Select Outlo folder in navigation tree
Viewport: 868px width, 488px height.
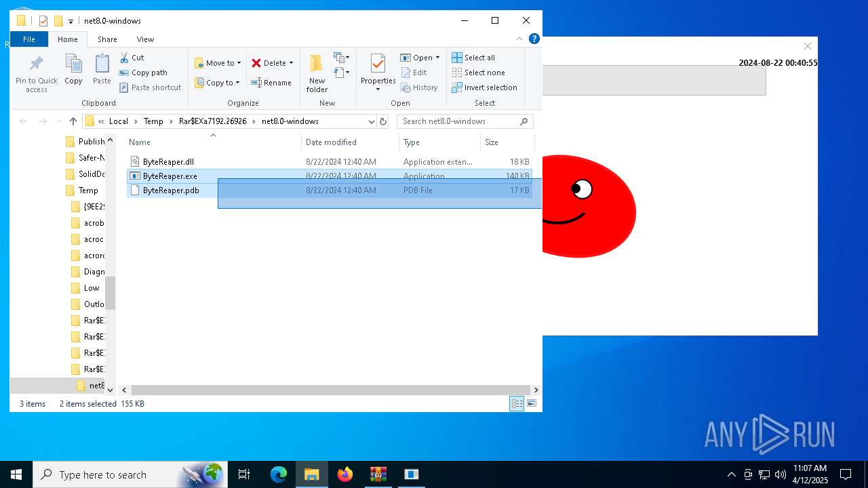click(x=88, y=304)
